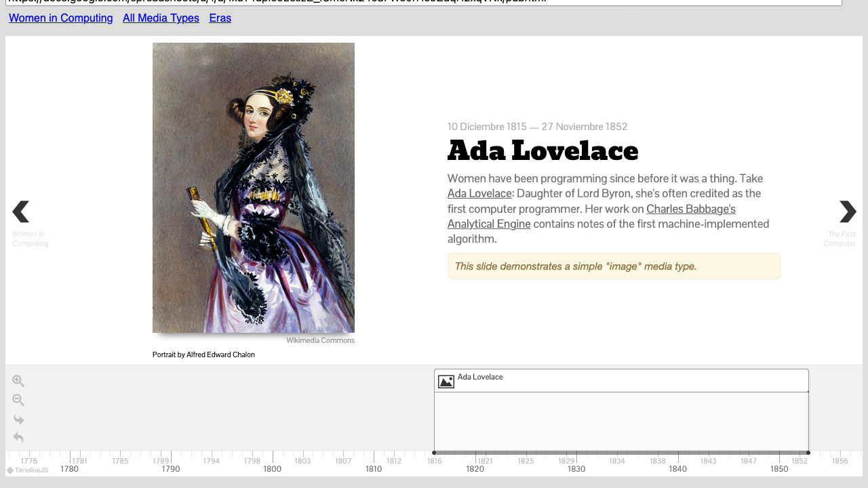Click the forward arrow in timeline controls
The image size is (868, 488).
(18, 419)
